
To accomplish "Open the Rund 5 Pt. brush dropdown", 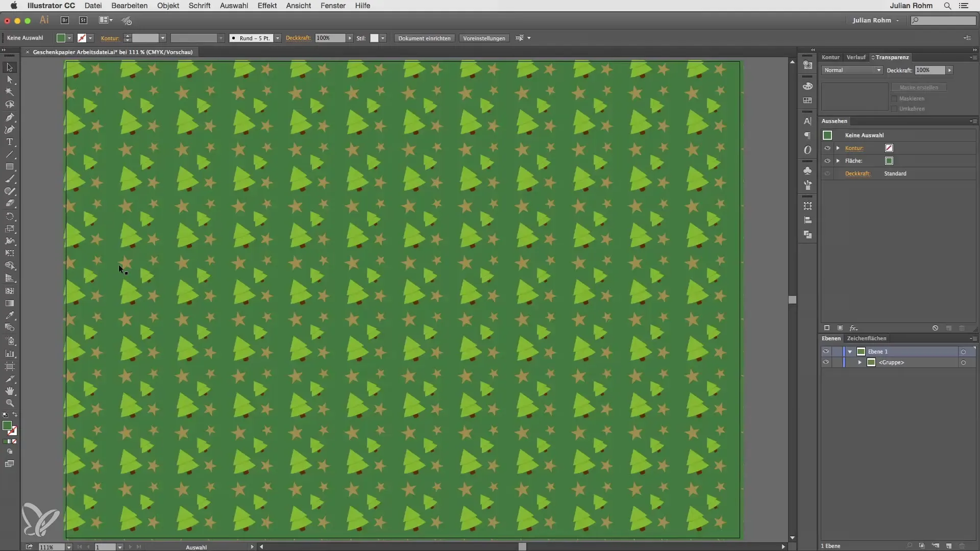I will tap(278, 38).
